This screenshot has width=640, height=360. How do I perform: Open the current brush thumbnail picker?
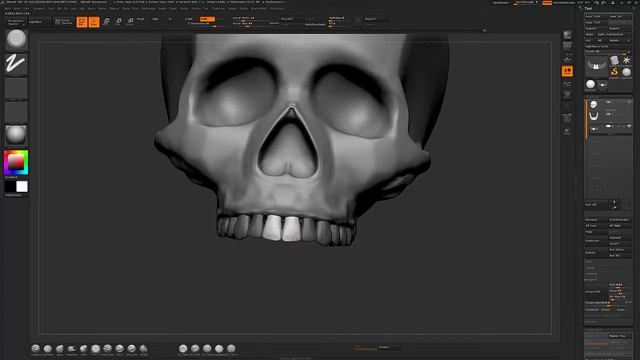pos(16,40)
